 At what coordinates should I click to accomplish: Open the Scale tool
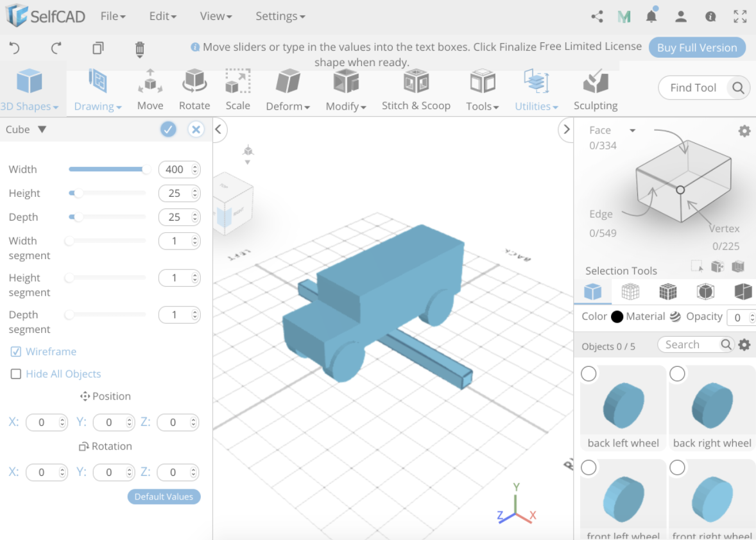click(x=237, y=90)
